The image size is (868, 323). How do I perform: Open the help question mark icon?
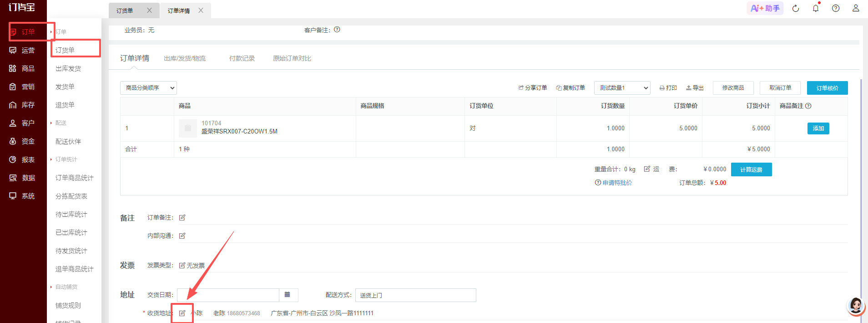tap(836, 8)
